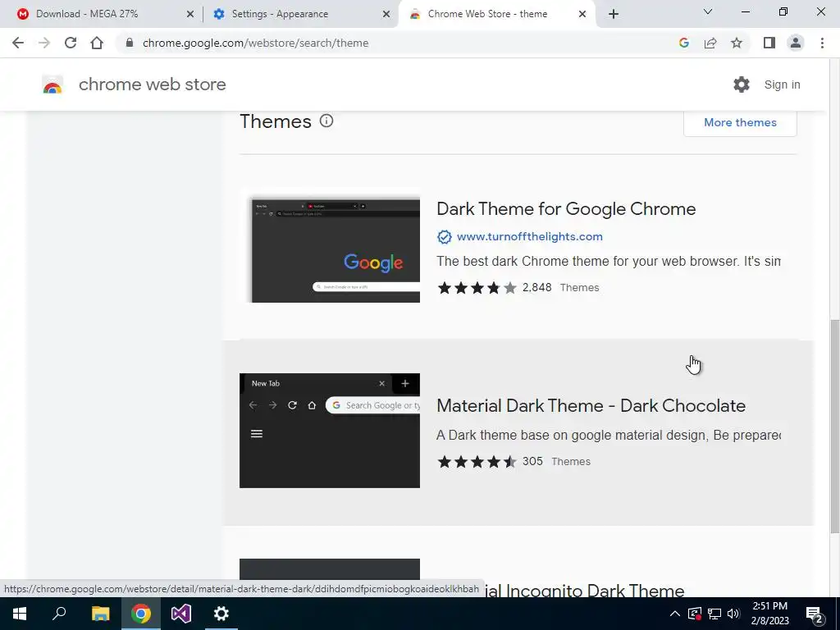The width and height of the screenshot is (840, 630).
Task: Open the taskbar clock and date
Action: (x=769, y=614)
